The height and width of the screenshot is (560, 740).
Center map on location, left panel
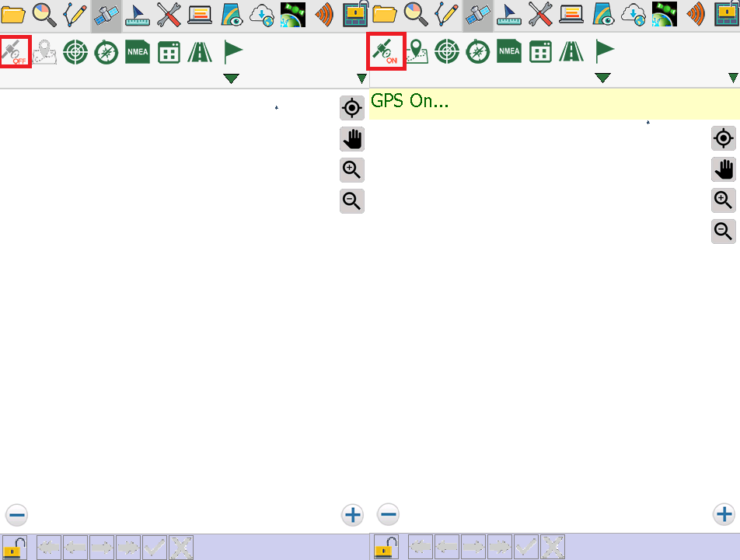352,108
